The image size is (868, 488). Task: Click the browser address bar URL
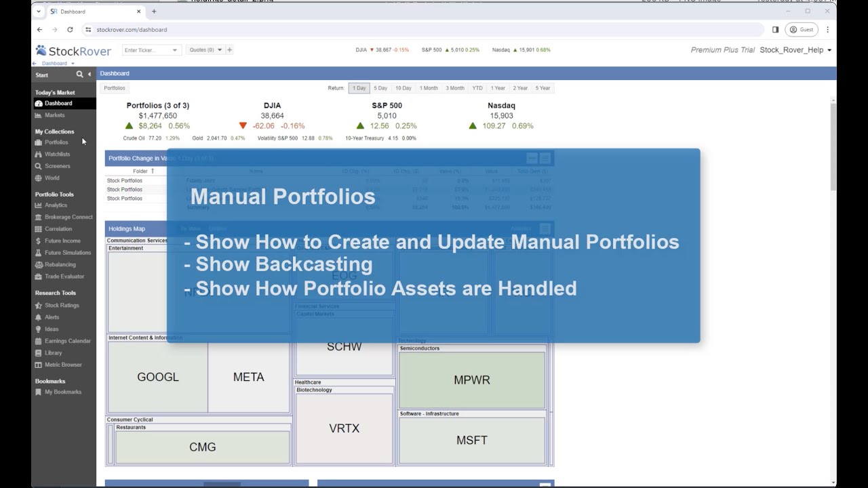coord(132,30)
